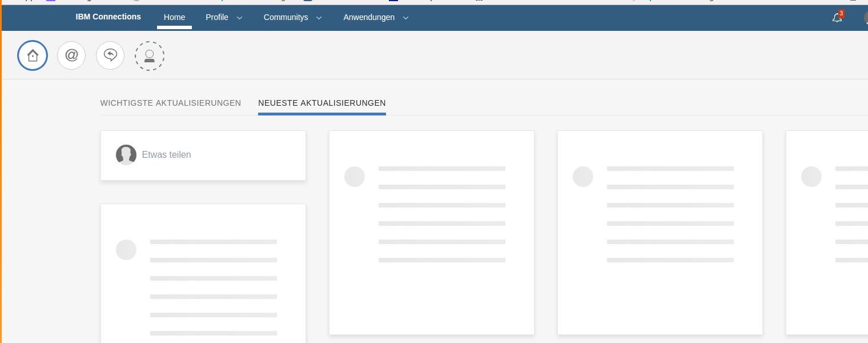
Task: Expand the Anwendungen dropdown chevron
Action: (406, 18)
